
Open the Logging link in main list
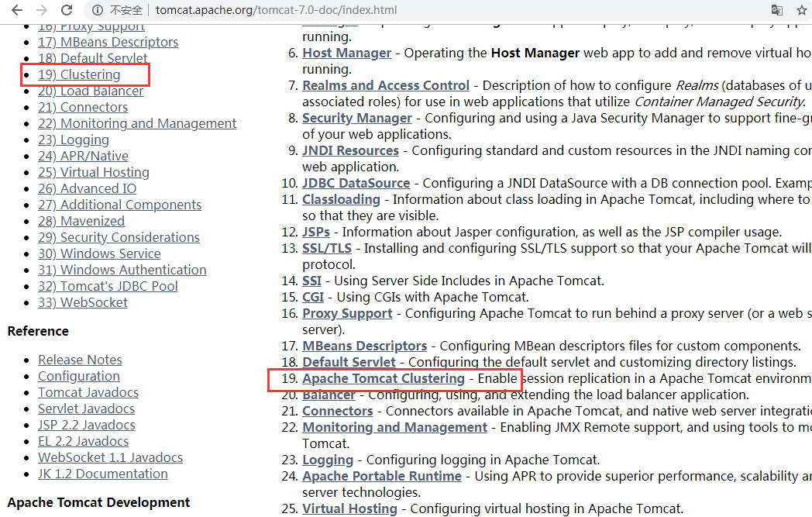tap(328, 460)
